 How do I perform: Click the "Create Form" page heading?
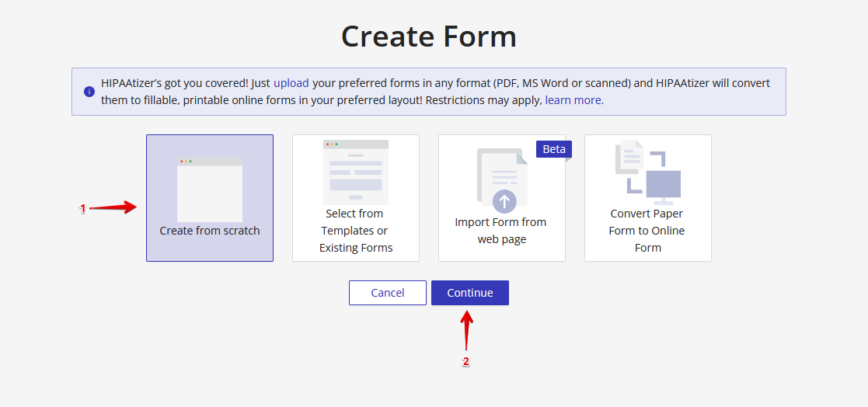(x=428, y=37)
